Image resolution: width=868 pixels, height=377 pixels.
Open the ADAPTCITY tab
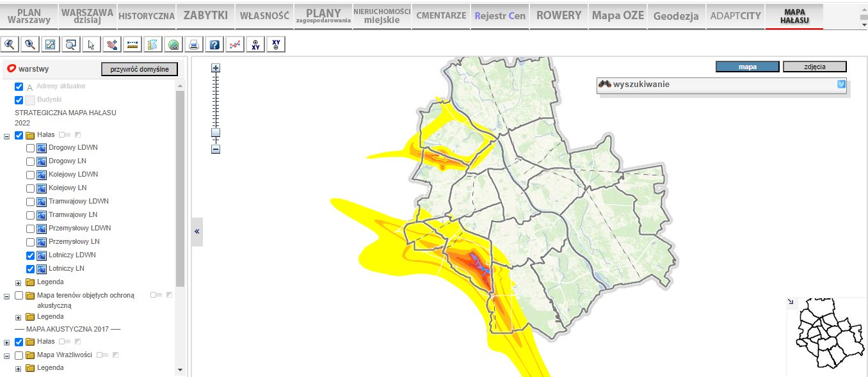735,16
